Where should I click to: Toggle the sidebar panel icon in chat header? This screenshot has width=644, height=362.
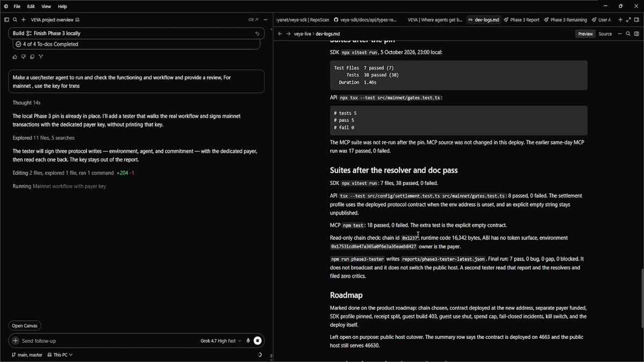(6, 20)
